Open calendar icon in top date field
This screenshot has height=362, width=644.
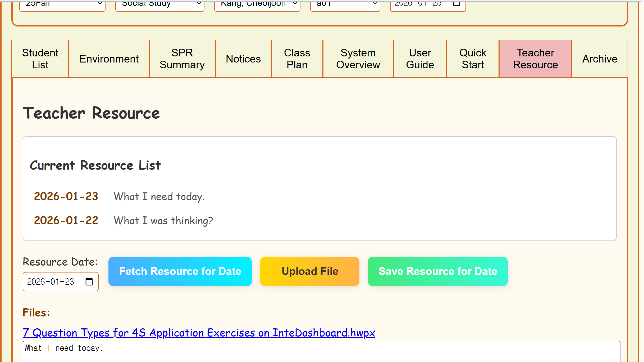pos(456,4)
